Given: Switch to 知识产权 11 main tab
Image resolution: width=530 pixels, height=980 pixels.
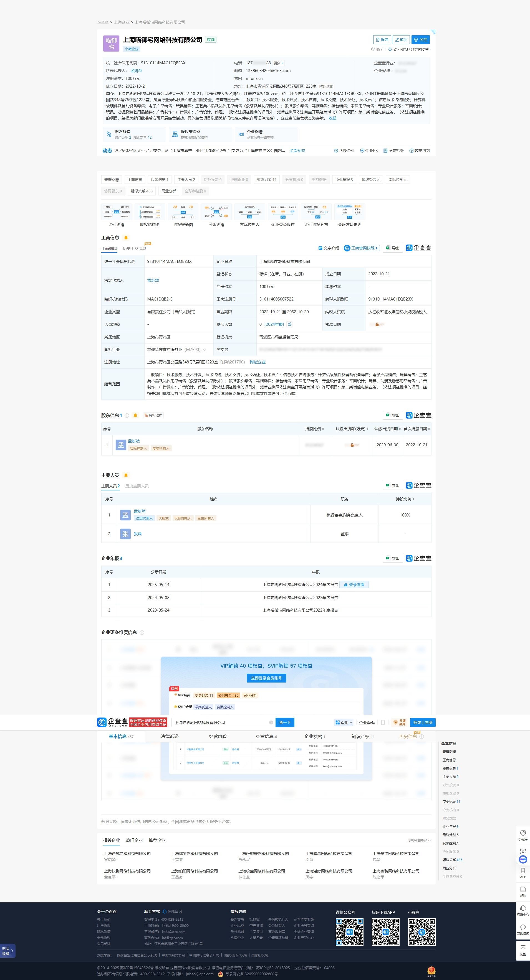Looking at the screenshot, I should coord(363,737).
